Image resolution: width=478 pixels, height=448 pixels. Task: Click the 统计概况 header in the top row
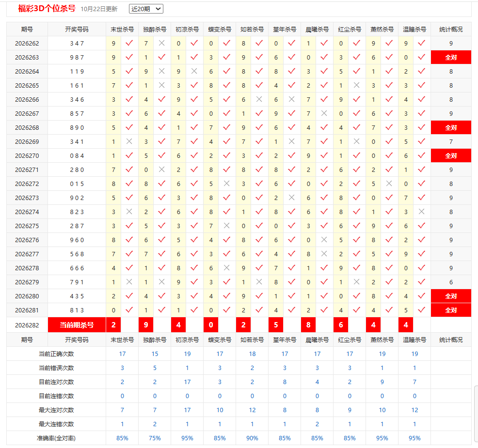[451, 30]
